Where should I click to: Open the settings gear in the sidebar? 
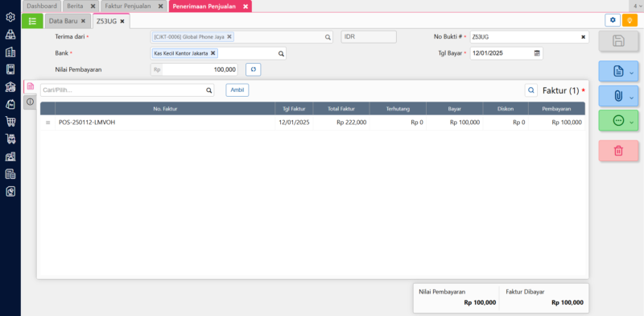10,17
